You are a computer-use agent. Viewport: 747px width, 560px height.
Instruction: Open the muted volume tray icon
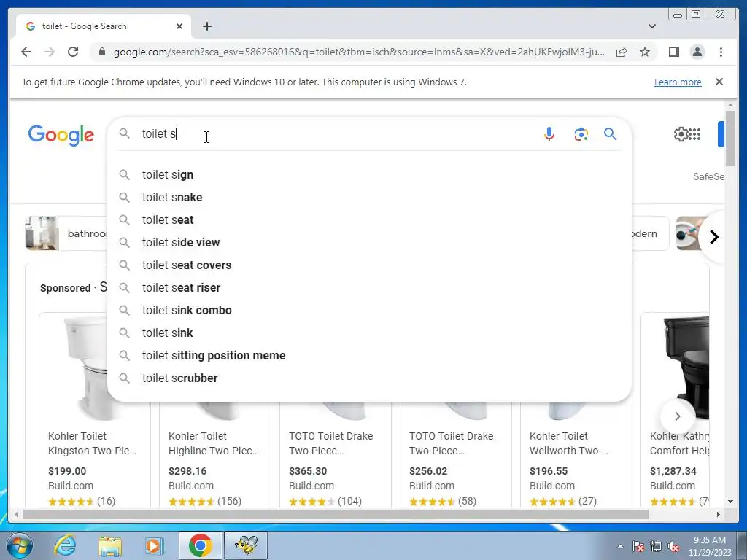click(673, 547)
